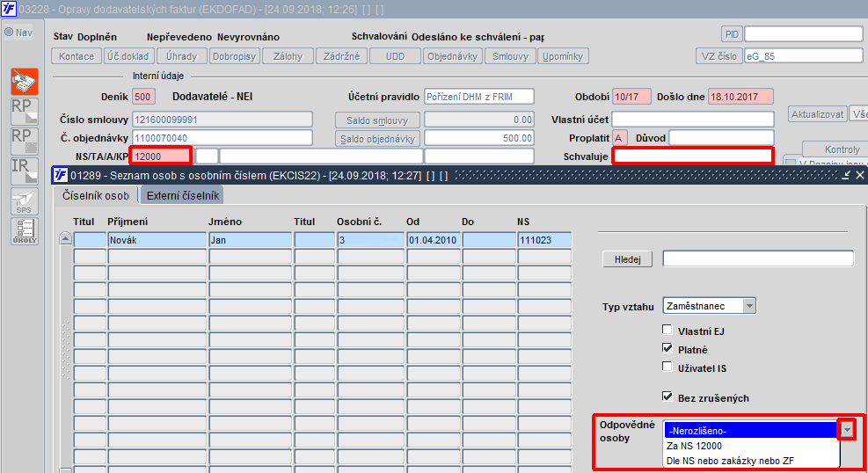Click the table scroll up arrow

point(65,239)
